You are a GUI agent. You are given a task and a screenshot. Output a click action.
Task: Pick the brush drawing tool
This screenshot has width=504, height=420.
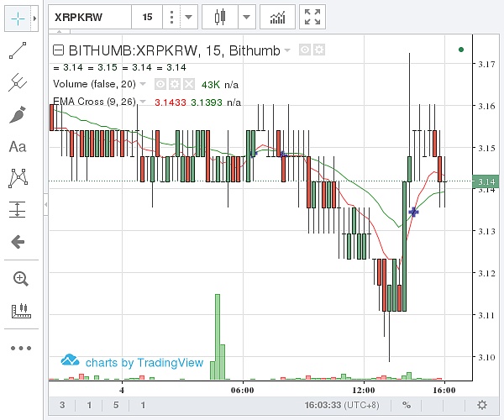[18, 115]
